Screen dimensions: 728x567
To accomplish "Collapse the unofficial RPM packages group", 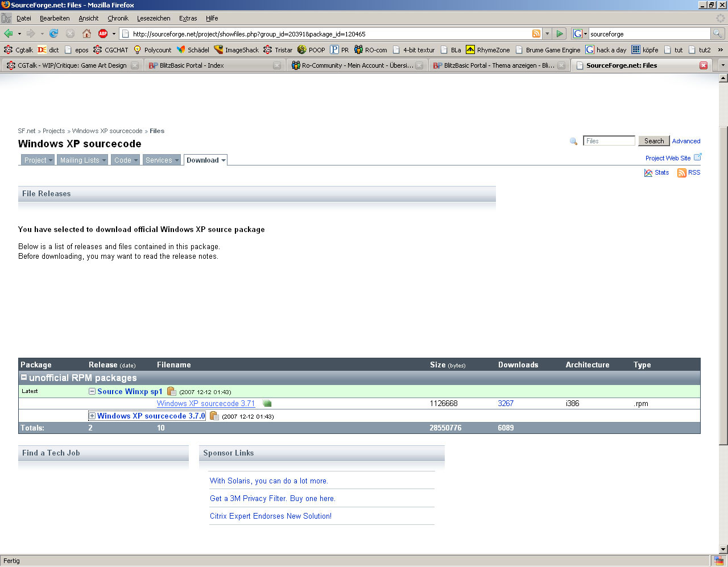I will point(24,377).
